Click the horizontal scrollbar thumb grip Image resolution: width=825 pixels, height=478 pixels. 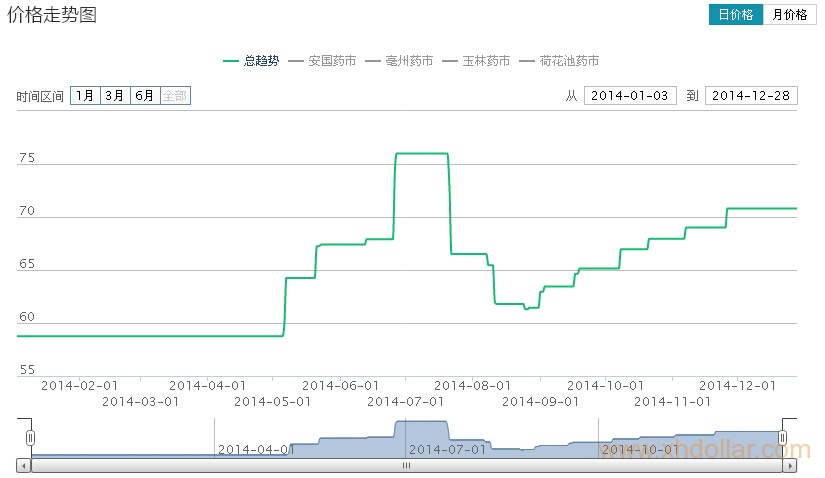click(407, 466)
